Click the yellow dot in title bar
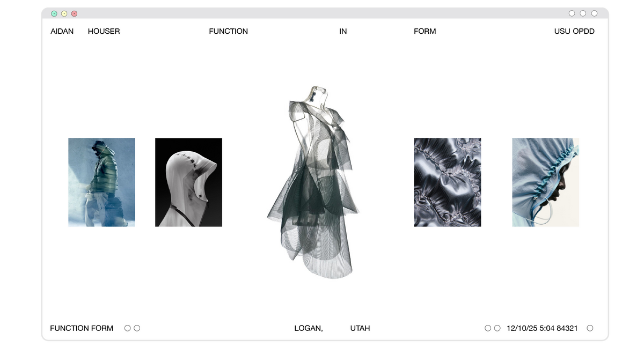 [x=64, y=13]
